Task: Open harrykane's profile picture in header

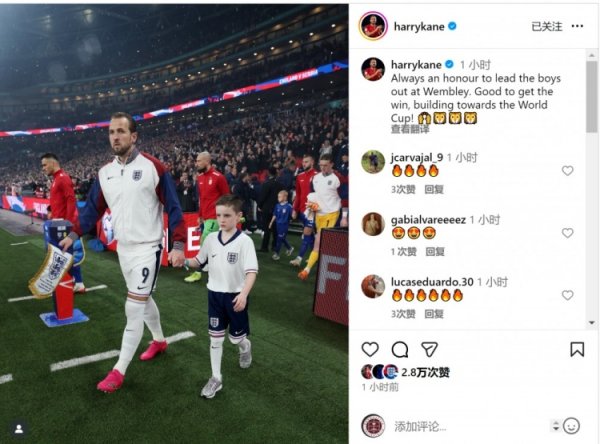Action: point(373,26)
